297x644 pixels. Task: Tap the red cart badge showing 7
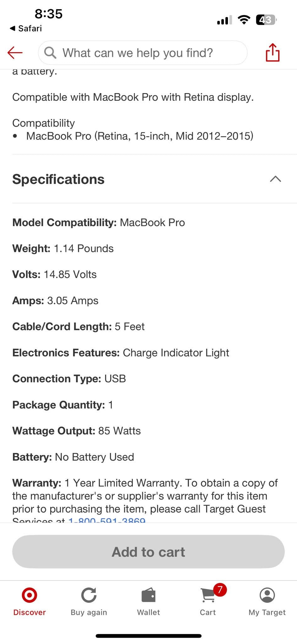point(220,590)
